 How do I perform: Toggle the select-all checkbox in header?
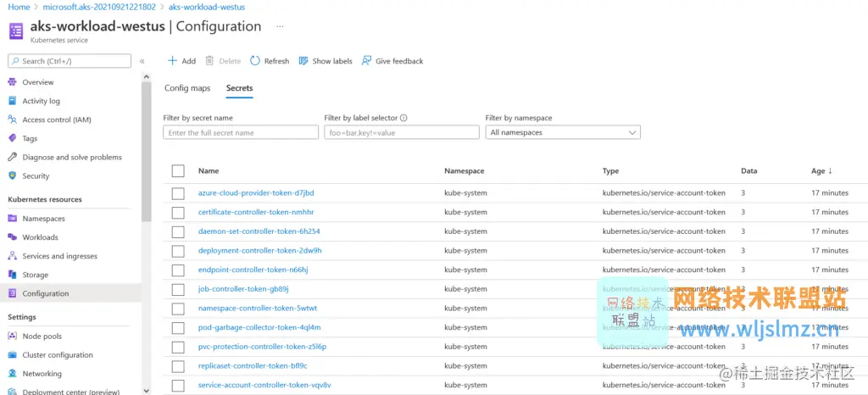click(178, 171)
